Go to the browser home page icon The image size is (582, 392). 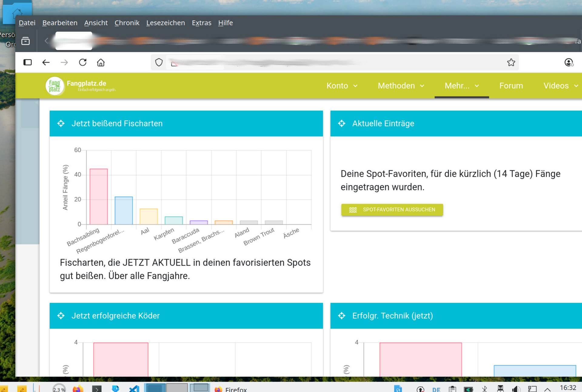click(101, 62)
